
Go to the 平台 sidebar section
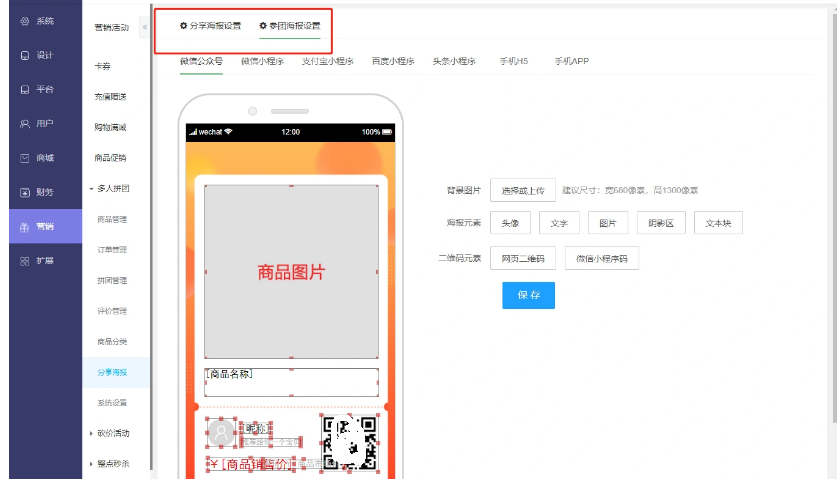point(38,90)
